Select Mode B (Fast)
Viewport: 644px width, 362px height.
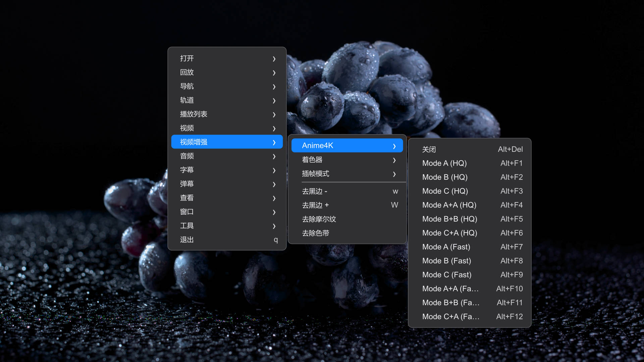tap(470, 261)
